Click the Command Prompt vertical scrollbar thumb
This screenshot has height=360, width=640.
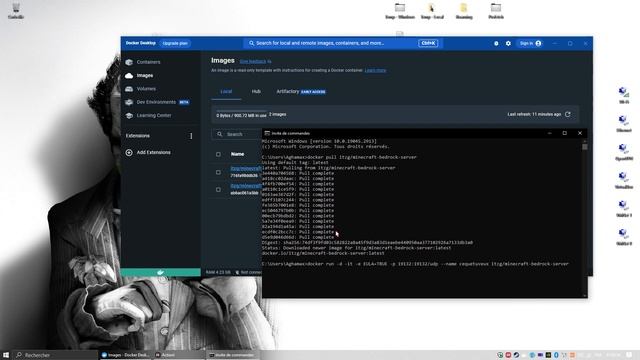585,146
